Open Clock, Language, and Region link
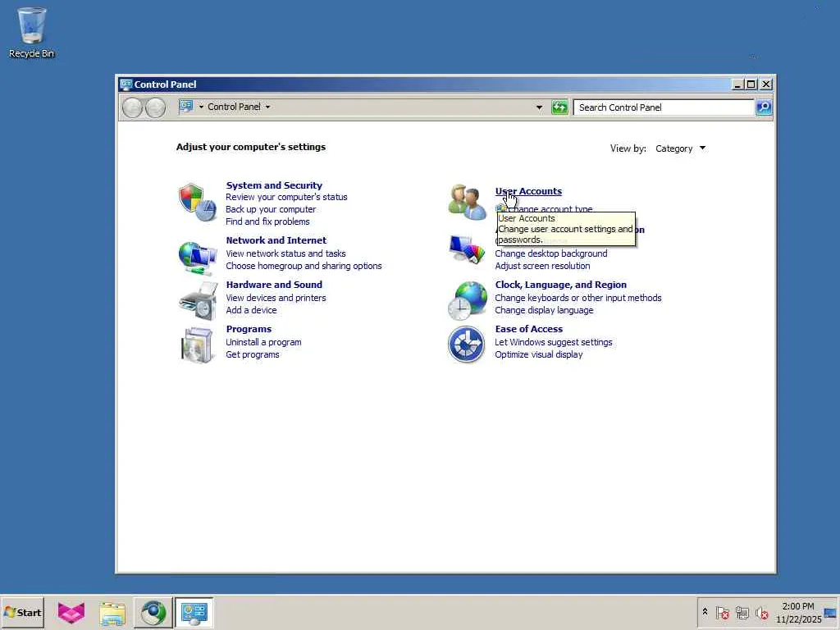 pos(561,285)
